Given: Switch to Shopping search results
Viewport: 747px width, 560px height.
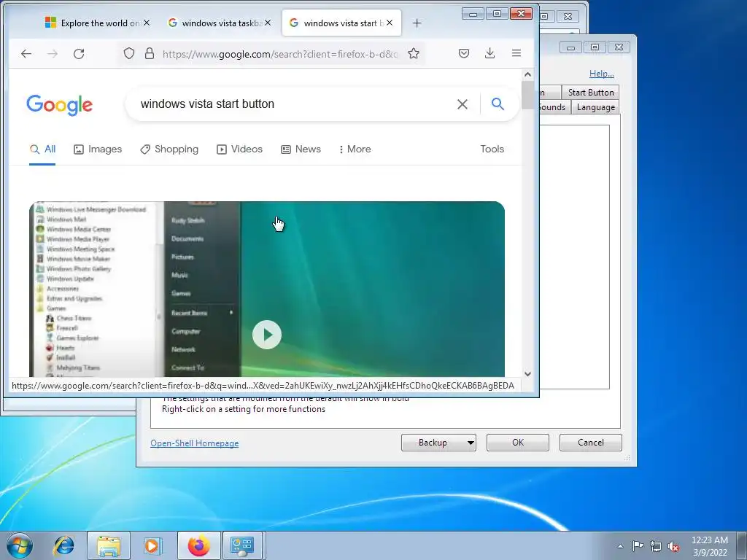Looking at the screenshot, I should 169,149.
